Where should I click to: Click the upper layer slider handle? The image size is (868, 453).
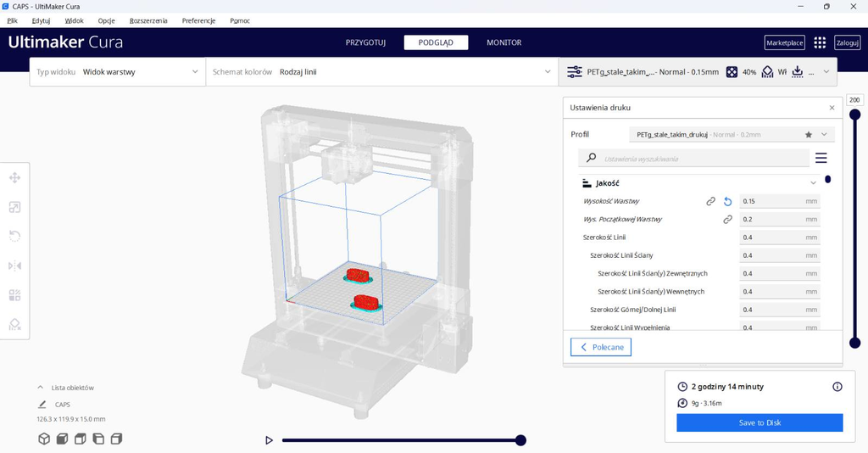coord(854,115)
